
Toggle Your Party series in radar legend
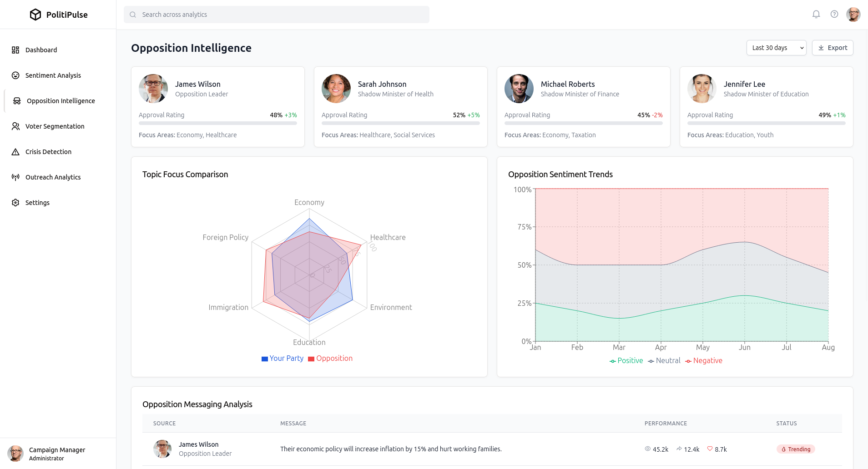coord(283,359)
